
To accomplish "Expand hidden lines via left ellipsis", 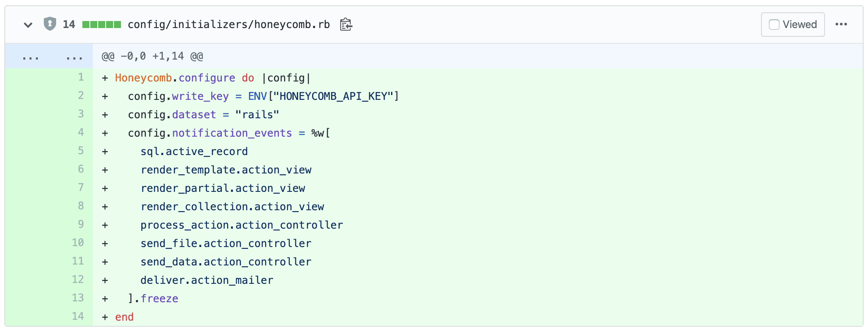I will point(30,57).
